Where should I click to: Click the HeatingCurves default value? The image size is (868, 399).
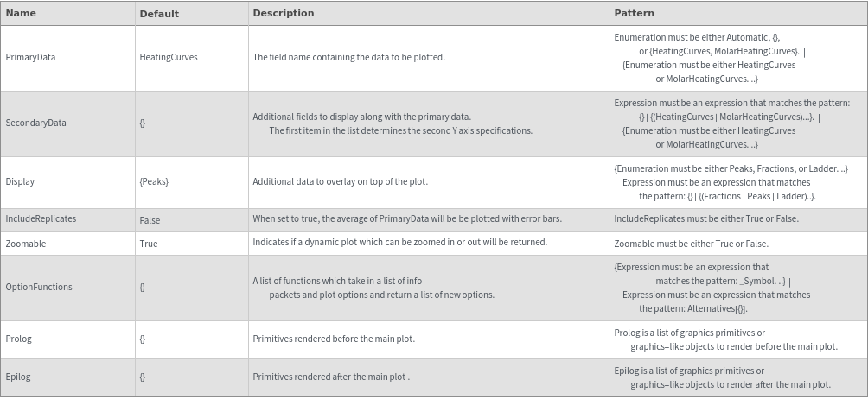click(169, 57)
